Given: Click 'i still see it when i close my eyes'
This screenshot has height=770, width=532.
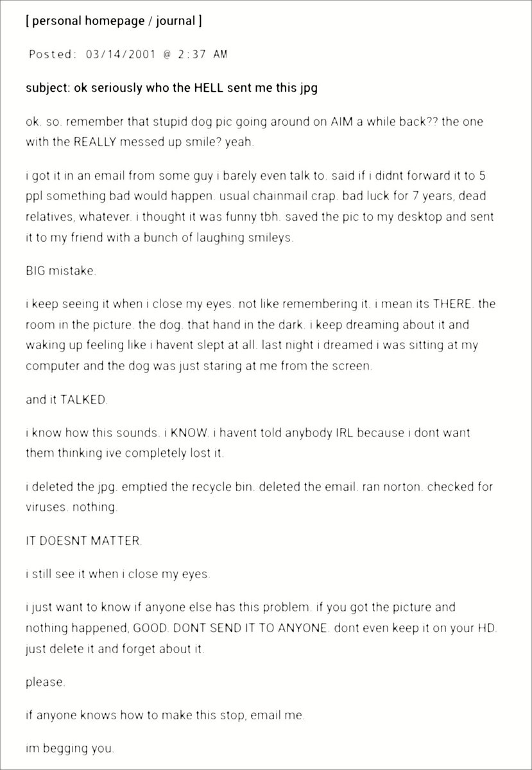Looking at the screenshot, I should pos(117,574).
